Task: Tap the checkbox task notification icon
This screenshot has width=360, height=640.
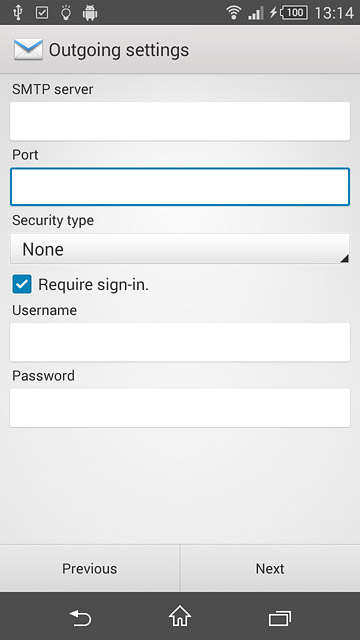Action: pyautogui.click(x=42, y=13)
